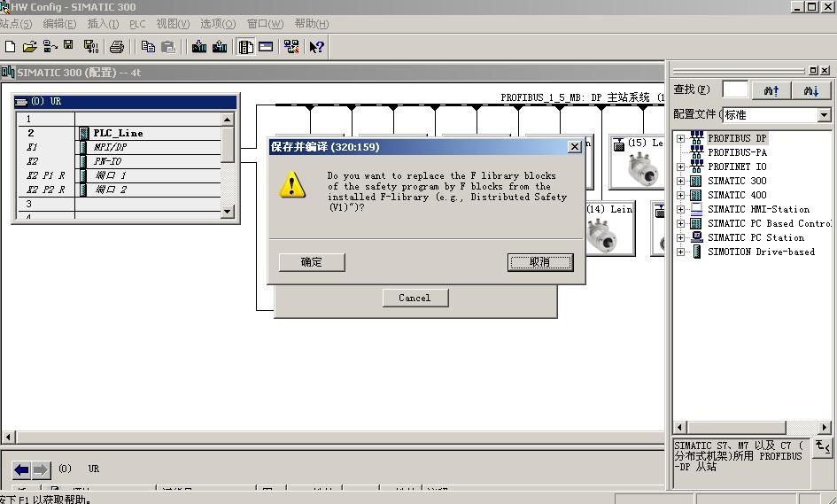This screenshot has height=504, width=837.
Task: Click the yellow warning triangle icon
Action: (292, 185)
